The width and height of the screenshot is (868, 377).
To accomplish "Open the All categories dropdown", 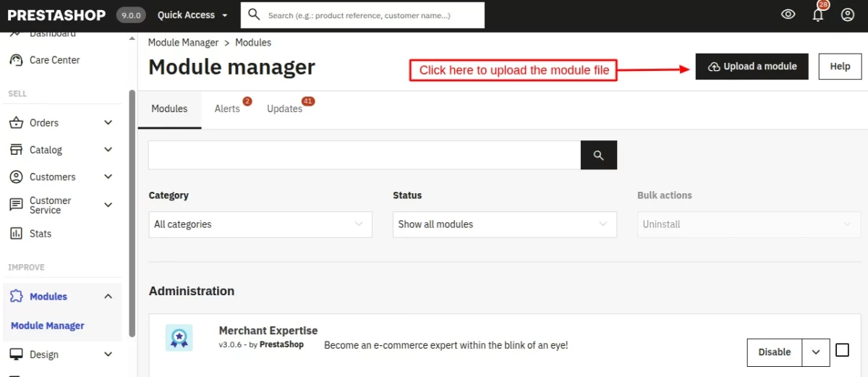I will click(260, 224).
